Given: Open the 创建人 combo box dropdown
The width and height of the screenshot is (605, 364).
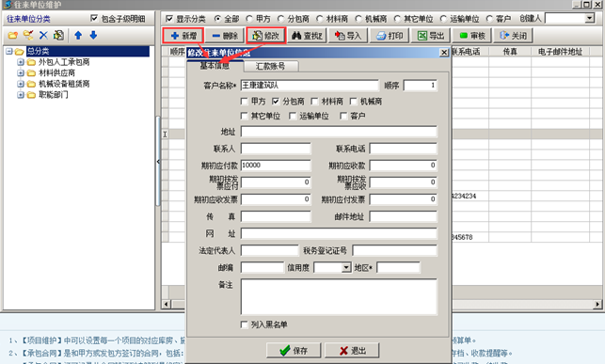Looking at the screenshot, I should (x=589, y=18).
